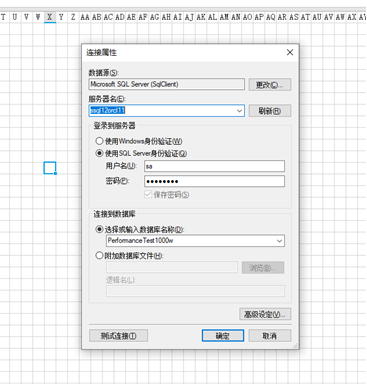This screenshot has height=385, width=367.
Task: Open 高级设定 advanced settings
Action: point(265,314)
